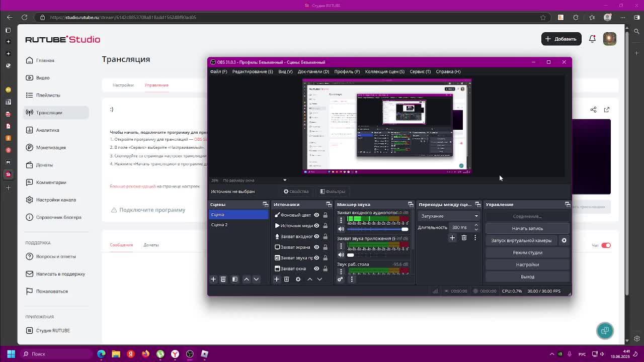Image resolution: width=644 pixels, height=362 pixels.
Task: Open RUTUBE support chat widget
Action: [x=605, y=330]
